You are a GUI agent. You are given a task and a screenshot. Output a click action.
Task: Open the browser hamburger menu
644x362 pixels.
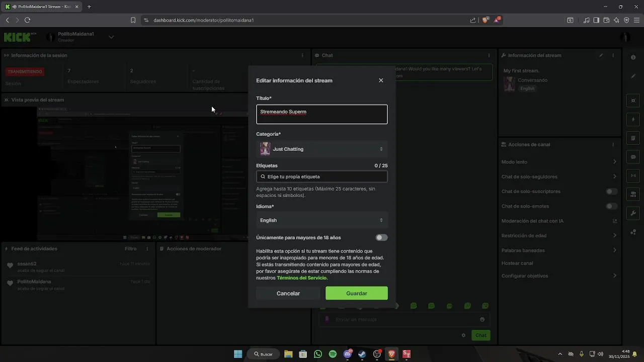pos(636,20)
